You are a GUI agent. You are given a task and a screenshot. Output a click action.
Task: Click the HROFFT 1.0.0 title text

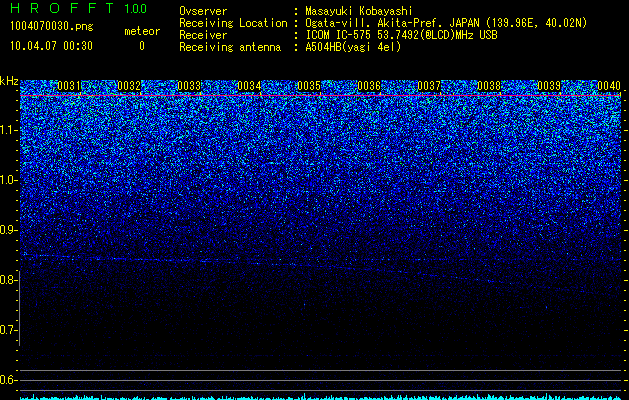pyautogui.click(x=78, y=8)
